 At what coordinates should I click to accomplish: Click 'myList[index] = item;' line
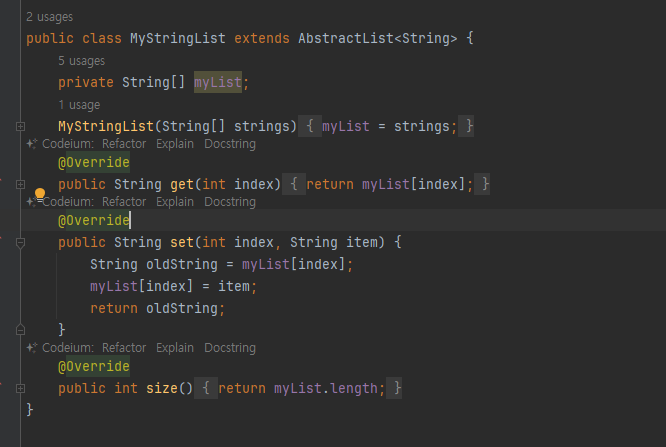[x=173, y=286]
